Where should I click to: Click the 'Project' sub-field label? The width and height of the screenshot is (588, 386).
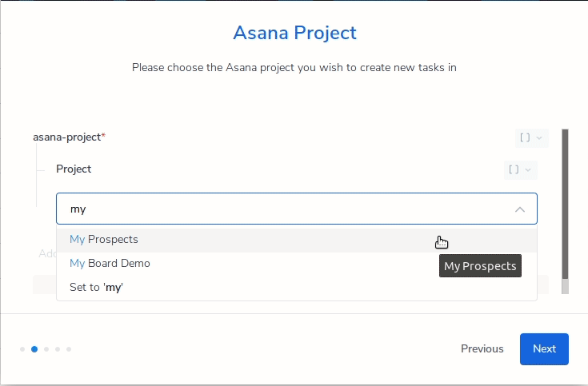point(74,169)
